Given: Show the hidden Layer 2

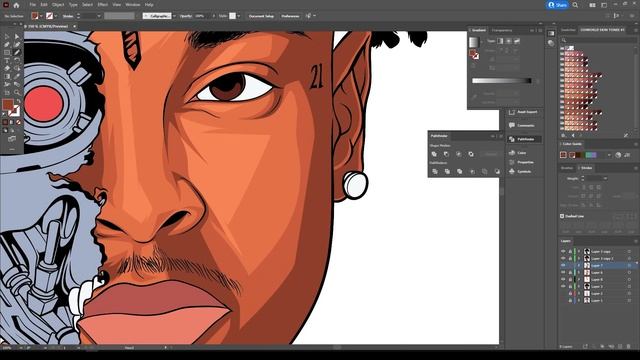Looking at the screenshot, I should (x=563, y=293).
